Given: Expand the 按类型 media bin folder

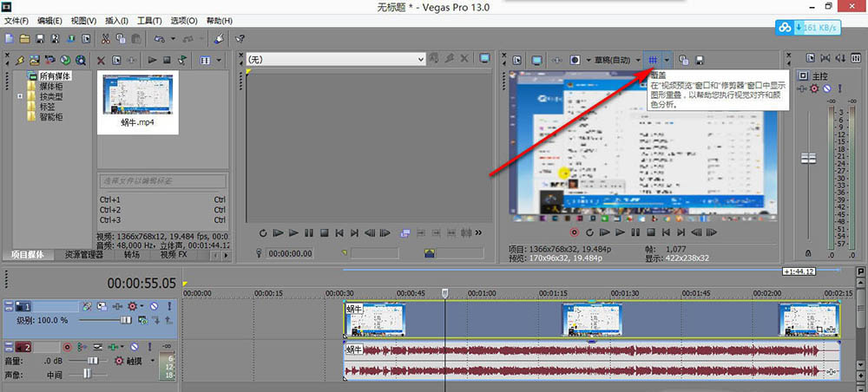Looking at the screenshot, I should 20,96.
